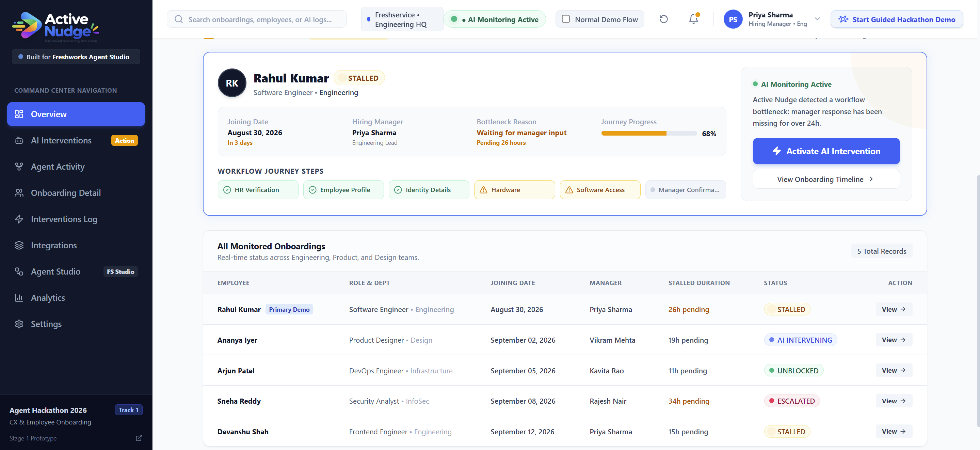View Sneha Reddy's onboarding row
Screen dimensions: 980x450
coord(894,401)
